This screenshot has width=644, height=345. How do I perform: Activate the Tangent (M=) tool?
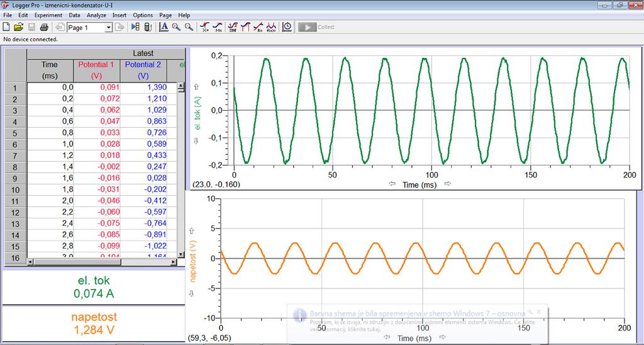(218, 27)
